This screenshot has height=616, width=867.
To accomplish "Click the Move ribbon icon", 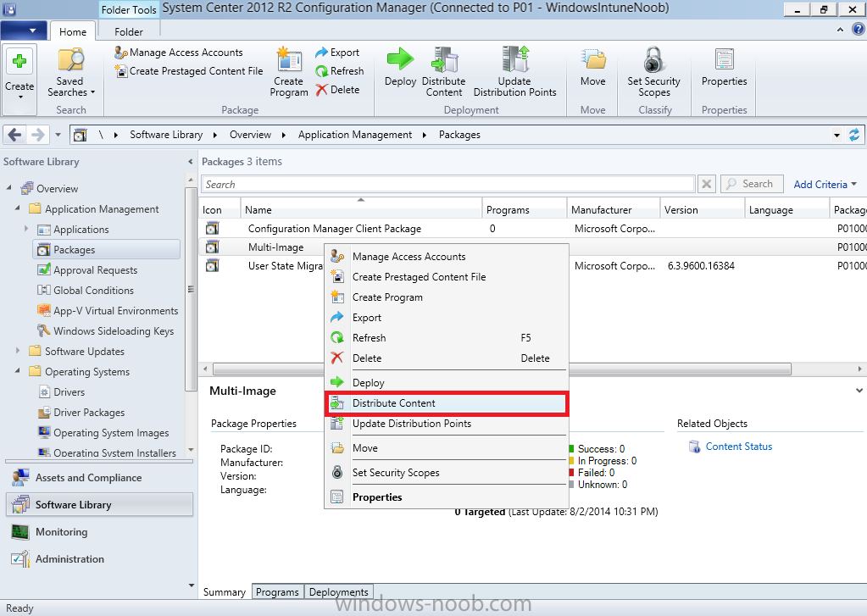I will [x=592, y=59].
